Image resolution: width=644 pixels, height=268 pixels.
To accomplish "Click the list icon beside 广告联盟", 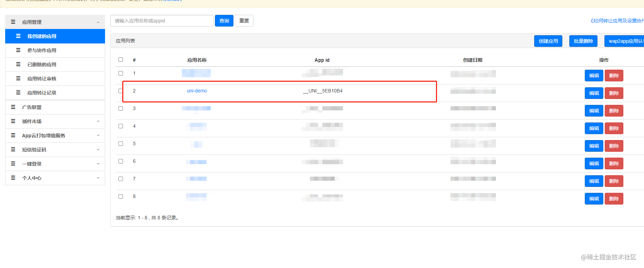I will (13, 107).
